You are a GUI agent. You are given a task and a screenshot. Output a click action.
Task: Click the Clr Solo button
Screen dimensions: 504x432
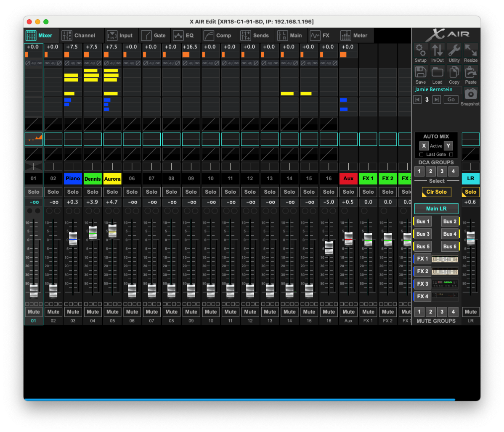(x=437, y=192)
